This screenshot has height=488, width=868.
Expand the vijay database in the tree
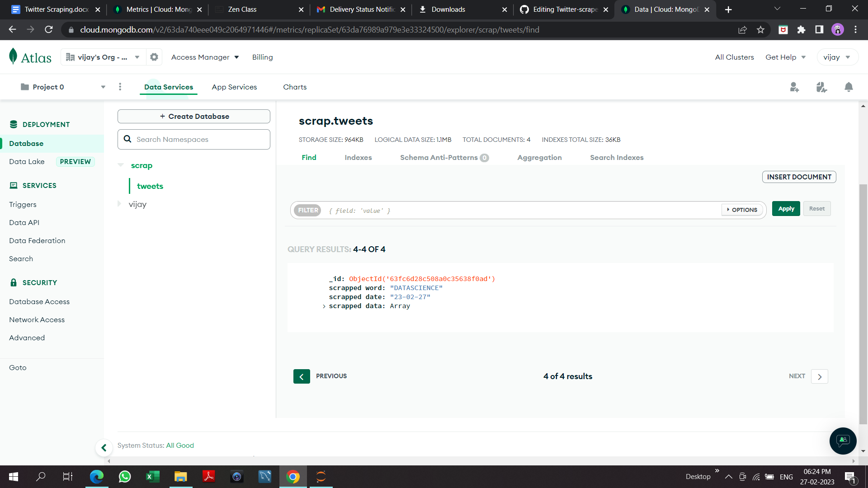click(x=120, y=204)
